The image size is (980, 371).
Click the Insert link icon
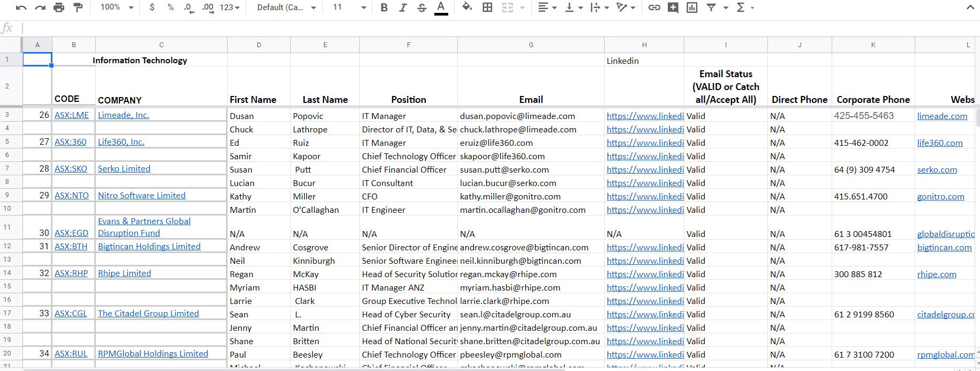[654, 8]
